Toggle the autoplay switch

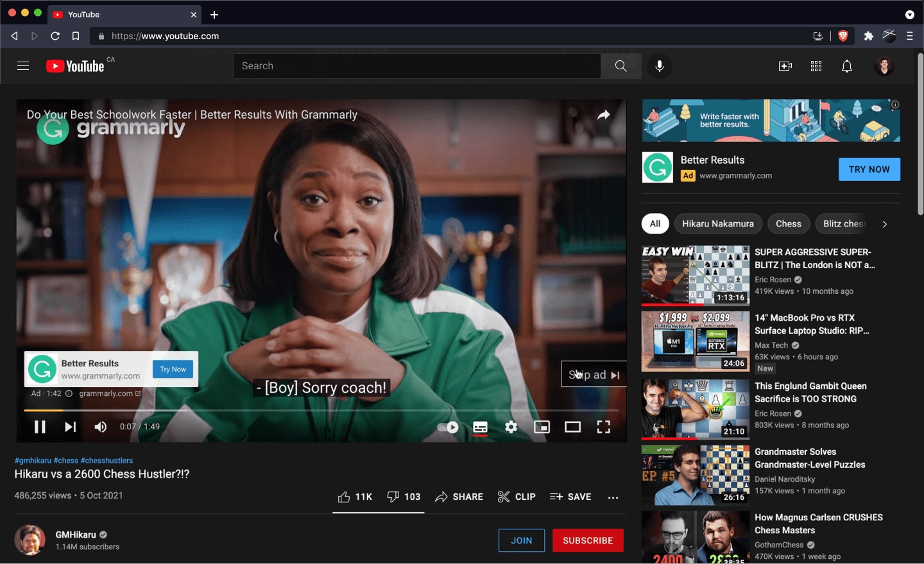[x=447, y=427]
